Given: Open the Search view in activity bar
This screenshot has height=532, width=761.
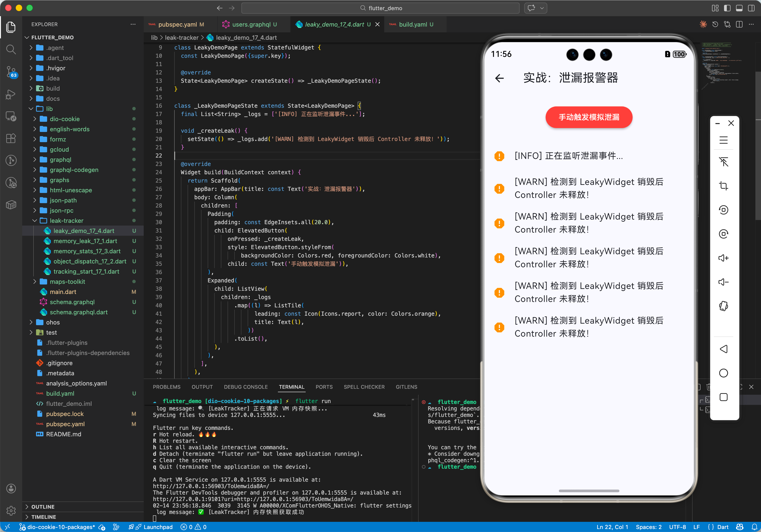Looking at the screenshot, I should point(11,49).
